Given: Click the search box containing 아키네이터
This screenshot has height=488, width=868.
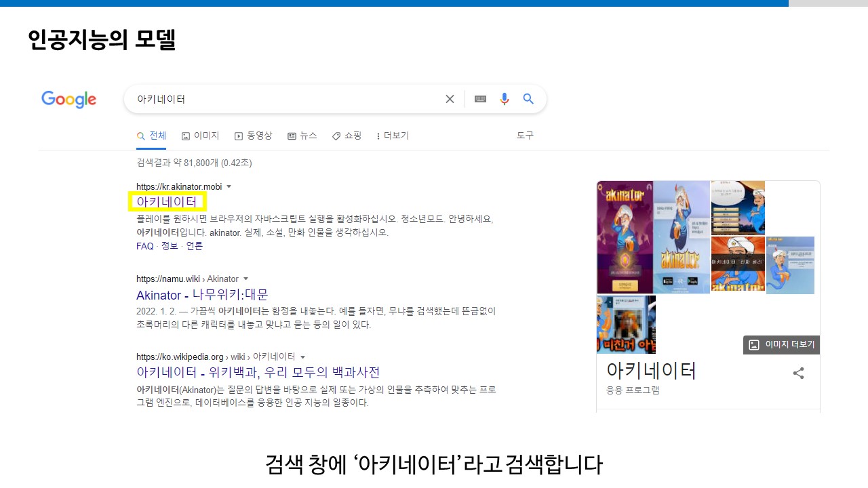Looking at the screenshot, I should pos(335,99).
